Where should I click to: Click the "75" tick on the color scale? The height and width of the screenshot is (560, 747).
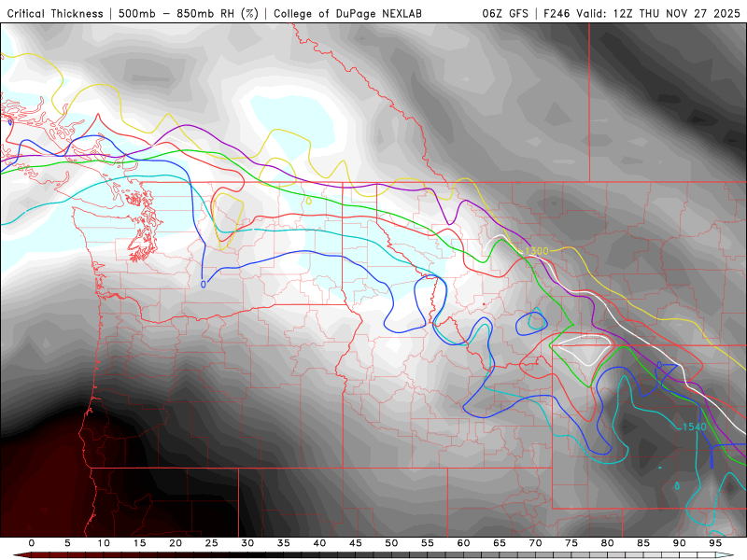coord(571,543)
